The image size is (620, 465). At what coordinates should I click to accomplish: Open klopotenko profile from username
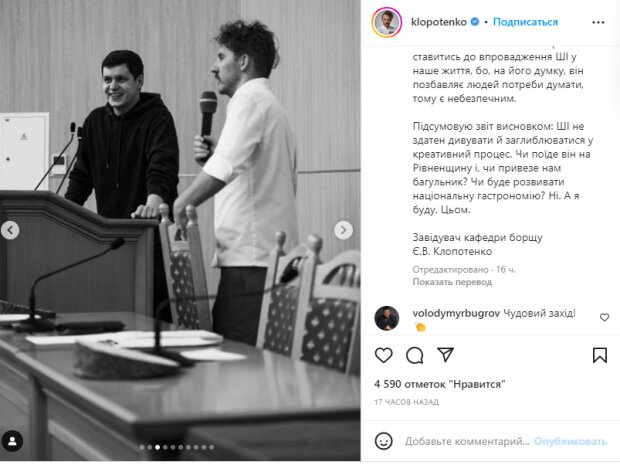[x=439, y=22]
